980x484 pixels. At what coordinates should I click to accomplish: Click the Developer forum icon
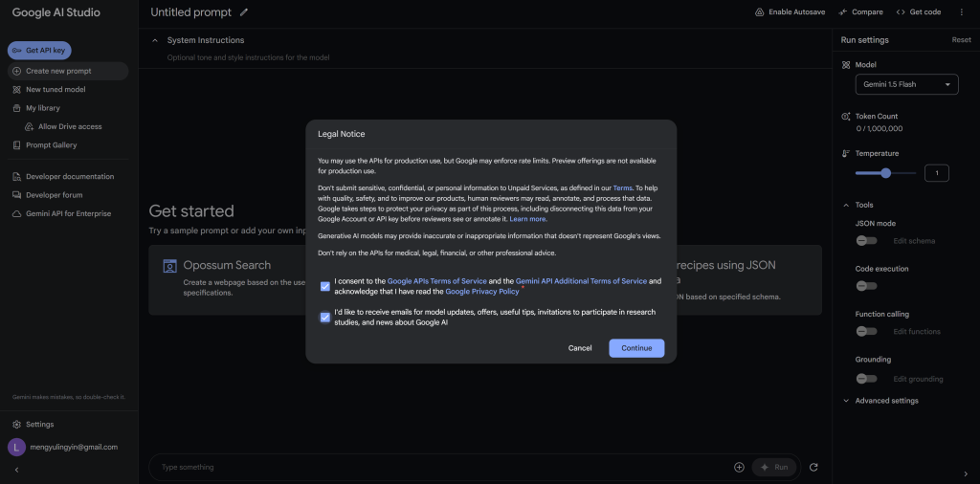(17, 195)
